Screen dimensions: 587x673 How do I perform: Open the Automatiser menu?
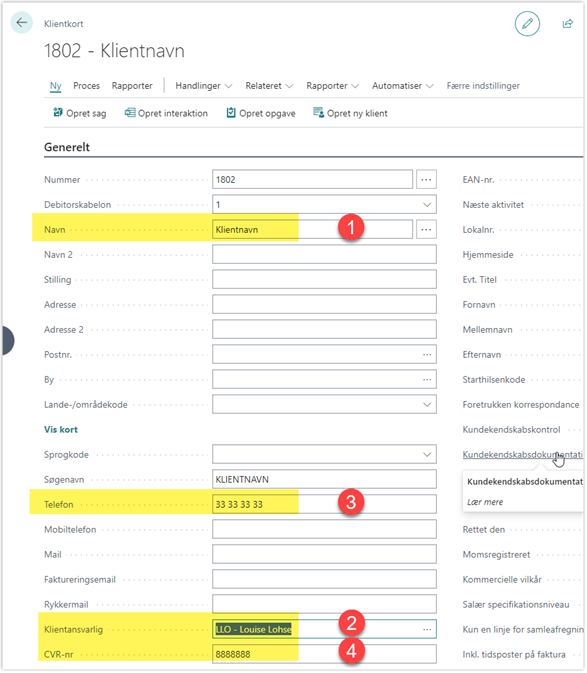[402, 86]
